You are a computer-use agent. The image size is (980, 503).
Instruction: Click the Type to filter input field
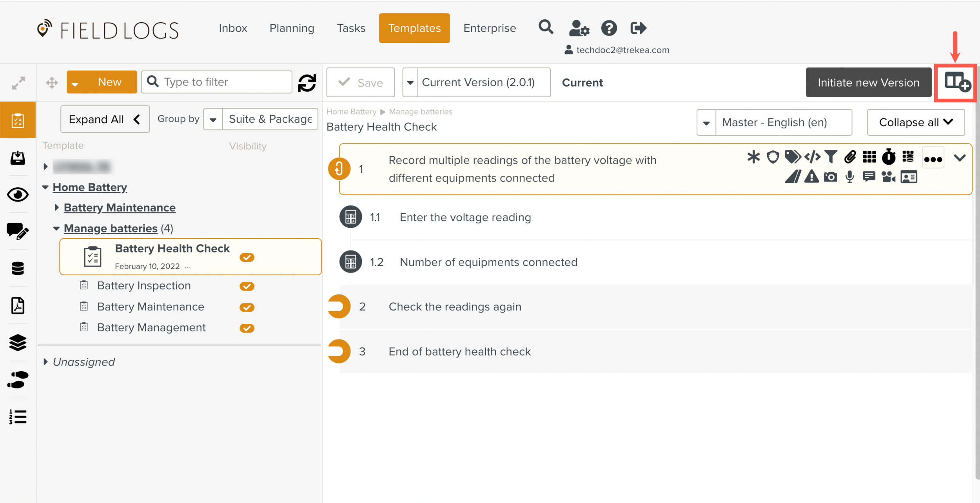click(x=216, y=82)
